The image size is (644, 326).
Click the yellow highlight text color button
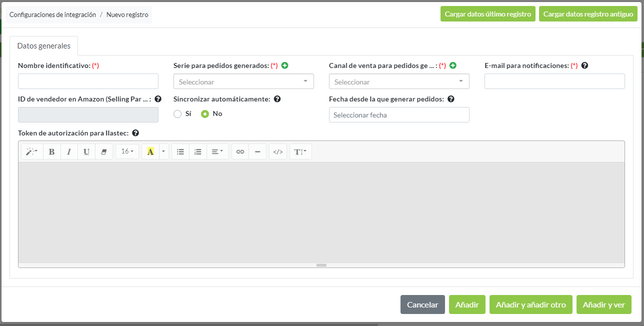coord(150,151)
